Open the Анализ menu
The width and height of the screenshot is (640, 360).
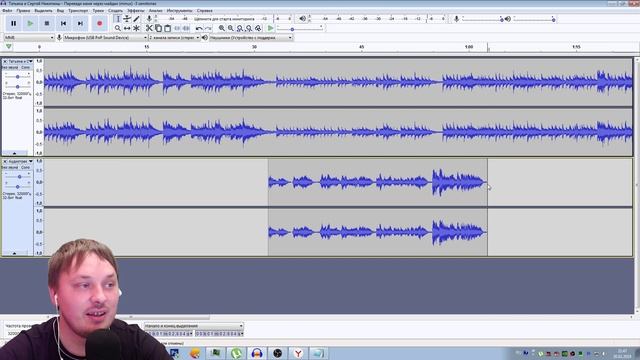pyautogui.click(x=156, y=11)
